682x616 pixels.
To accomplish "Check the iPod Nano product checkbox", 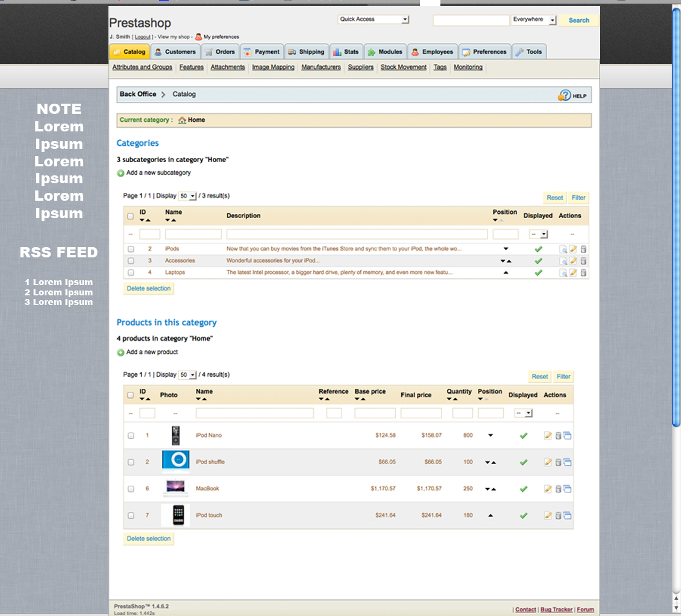I will tap(131, 435).
